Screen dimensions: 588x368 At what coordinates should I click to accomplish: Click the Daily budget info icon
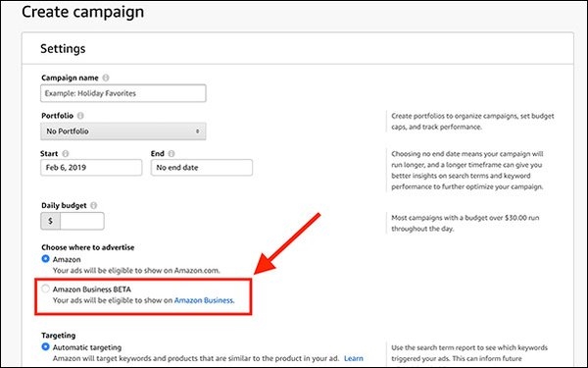94,205
